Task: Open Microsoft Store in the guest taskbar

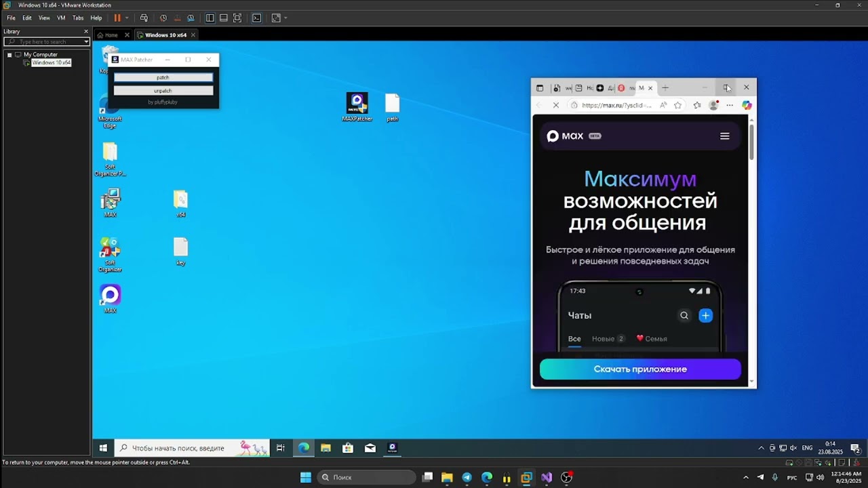Action: 348,448
